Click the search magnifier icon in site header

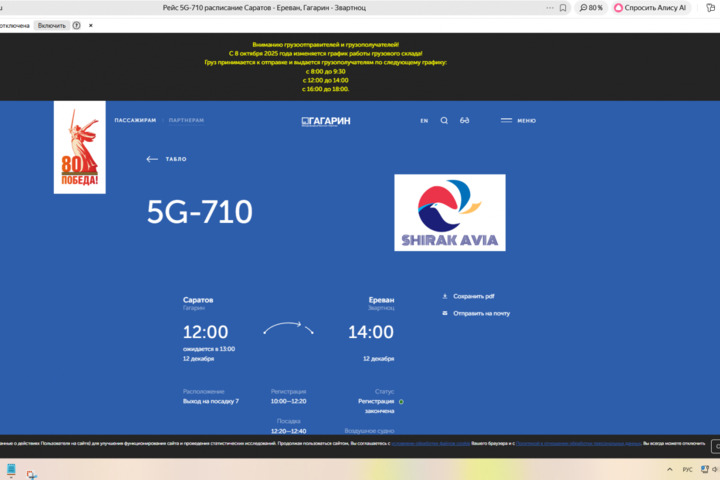click(445, 120)
